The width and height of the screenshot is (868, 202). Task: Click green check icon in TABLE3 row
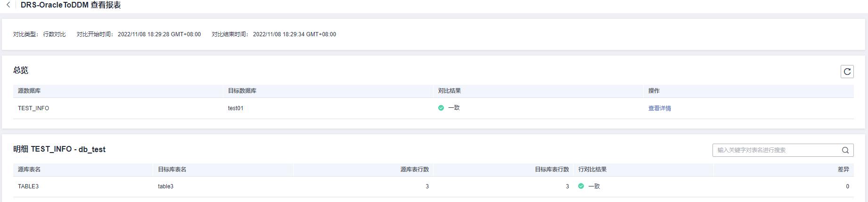coord(581,186)
